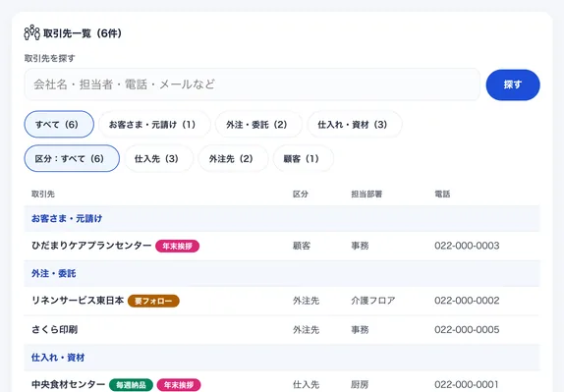Select the すべて (6) filter chip
This screenshot has height=392, width=564.
59,125
